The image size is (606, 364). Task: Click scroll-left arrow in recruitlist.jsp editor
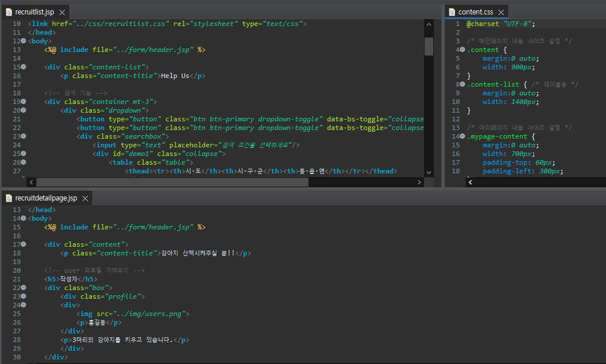point(31,182)
